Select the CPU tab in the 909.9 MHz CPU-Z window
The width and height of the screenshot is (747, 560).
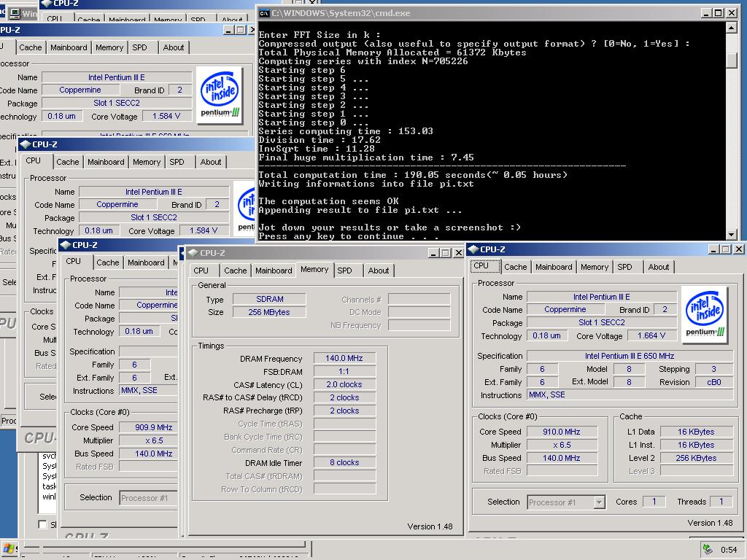[74, 262]
